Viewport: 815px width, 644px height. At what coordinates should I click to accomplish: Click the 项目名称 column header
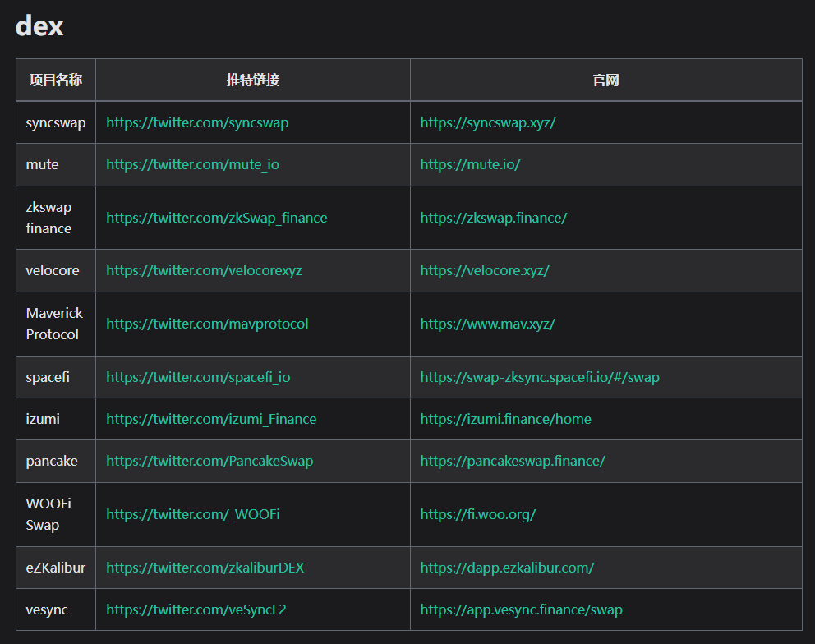[x=56, y=80]
